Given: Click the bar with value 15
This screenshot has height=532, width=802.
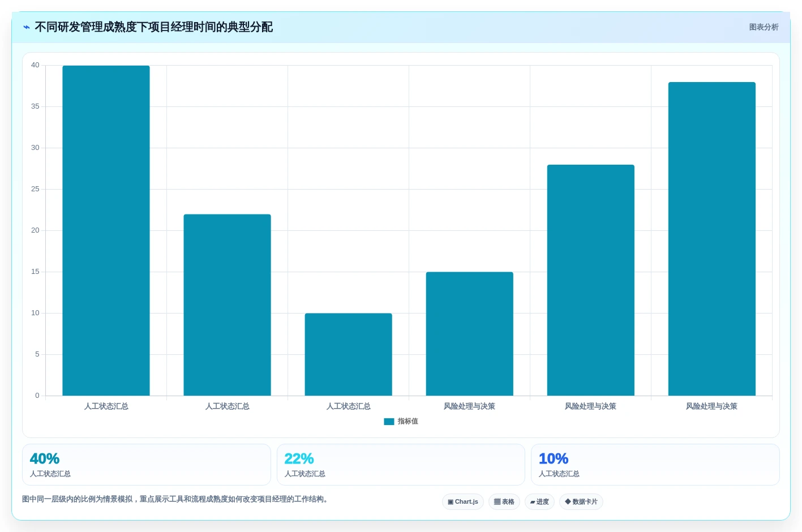Looking at the screenshot, I should 469,334.
